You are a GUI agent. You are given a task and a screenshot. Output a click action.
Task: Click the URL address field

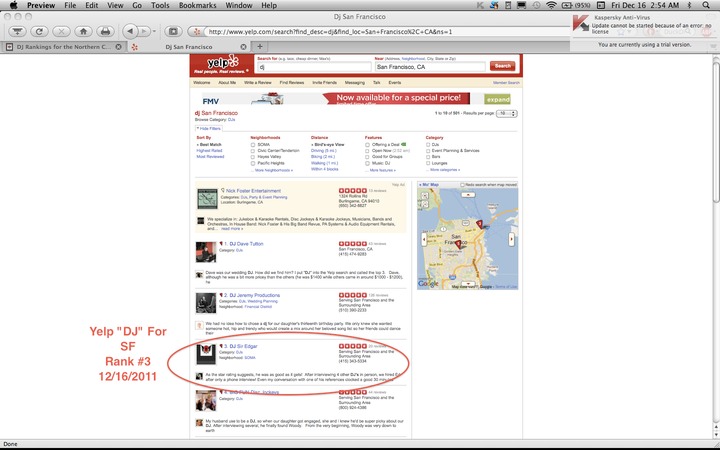pyautogui.click(x=386, y=32)
